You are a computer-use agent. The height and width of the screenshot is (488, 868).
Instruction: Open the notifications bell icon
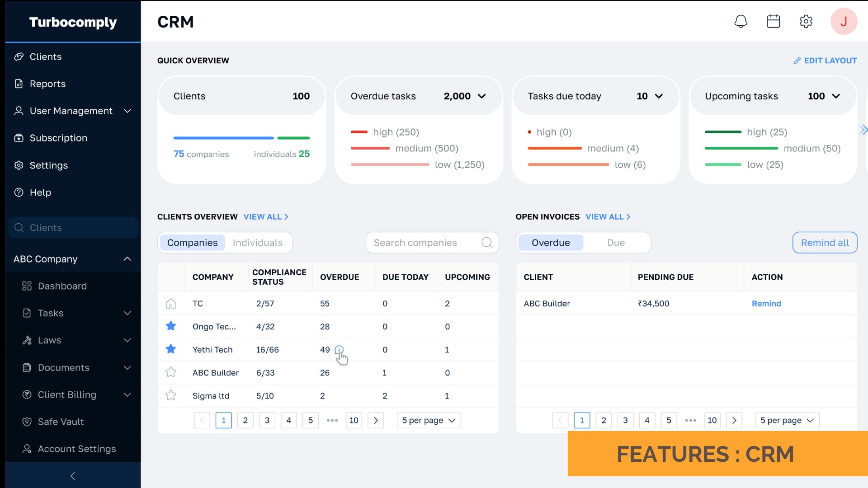[740, 21]
